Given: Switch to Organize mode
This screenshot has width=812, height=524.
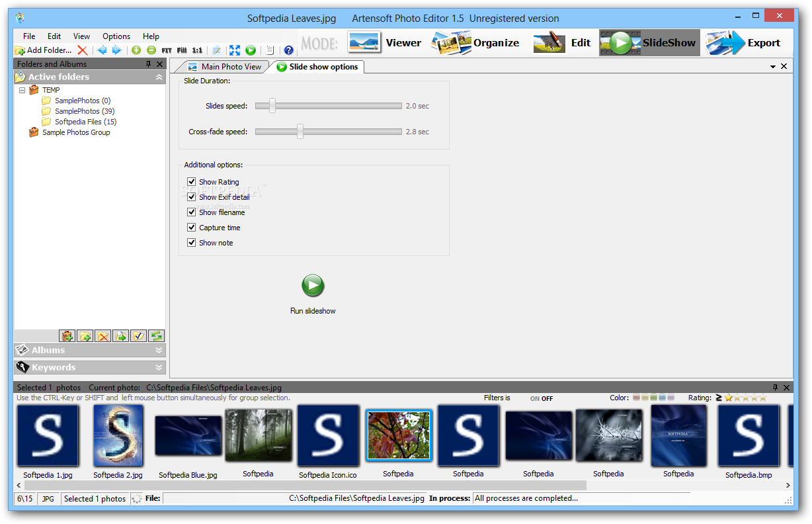Looking at the screenshot, I should 475,43.
